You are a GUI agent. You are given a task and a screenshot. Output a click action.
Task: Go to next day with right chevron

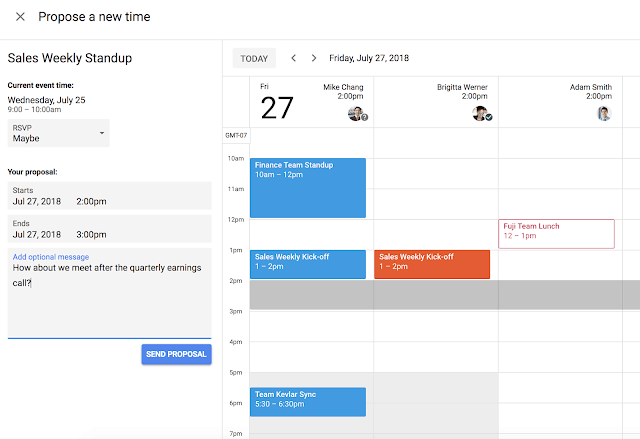pyautogui.click(x=314, y=58)
